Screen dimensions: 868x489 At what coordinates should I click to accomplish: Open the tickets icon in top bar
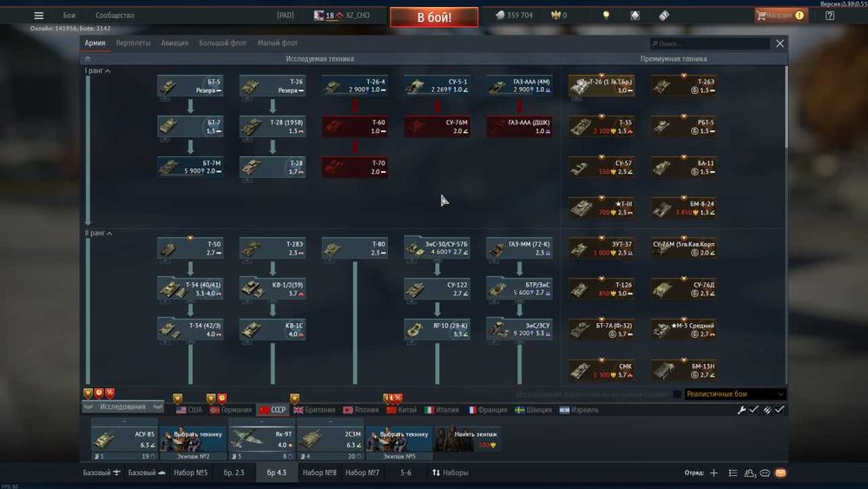[664, 16]
